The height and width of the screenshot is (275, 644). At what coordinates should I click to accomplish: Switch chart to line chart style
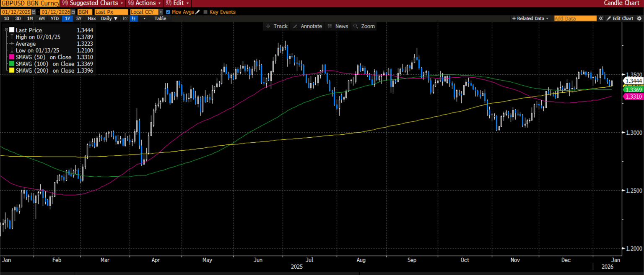coord(125,18)
